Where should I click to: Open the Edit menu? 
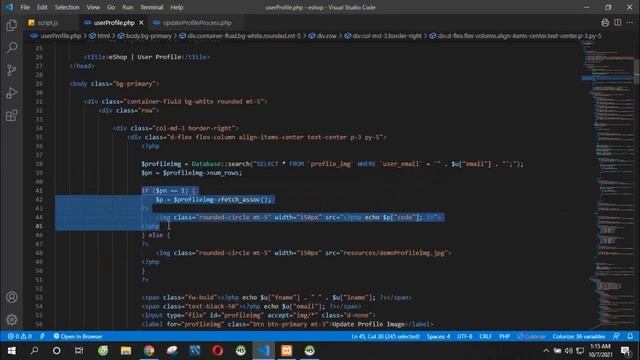point(42,7)
